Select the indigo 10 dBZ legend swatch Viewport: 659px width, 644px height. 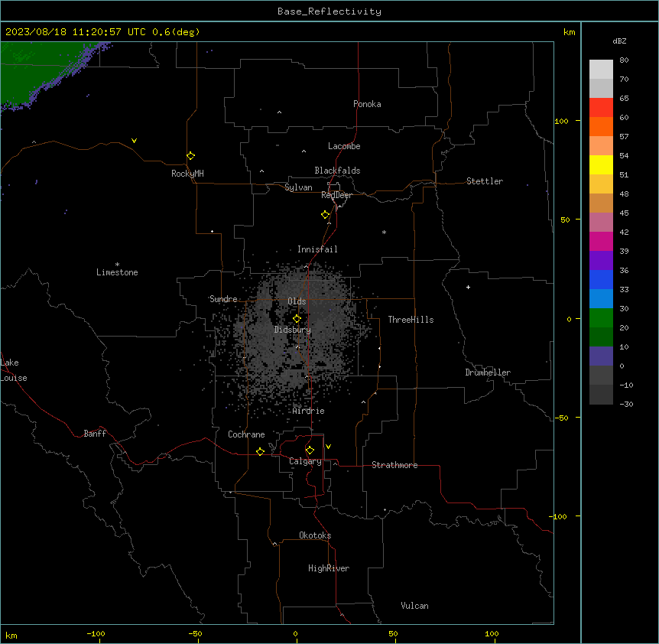[601, 356]
